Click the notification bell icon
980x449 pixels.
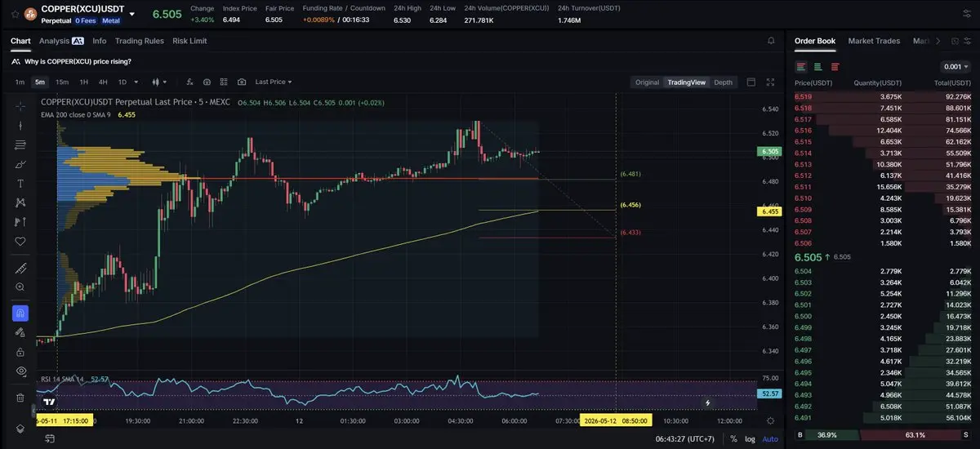coord(771,41)
